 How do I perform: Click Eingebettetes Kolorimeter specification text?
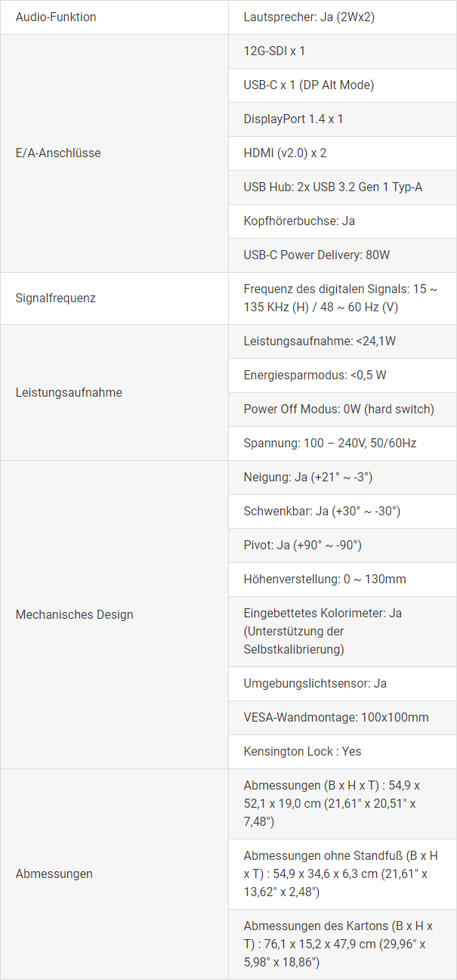[323, 632]
